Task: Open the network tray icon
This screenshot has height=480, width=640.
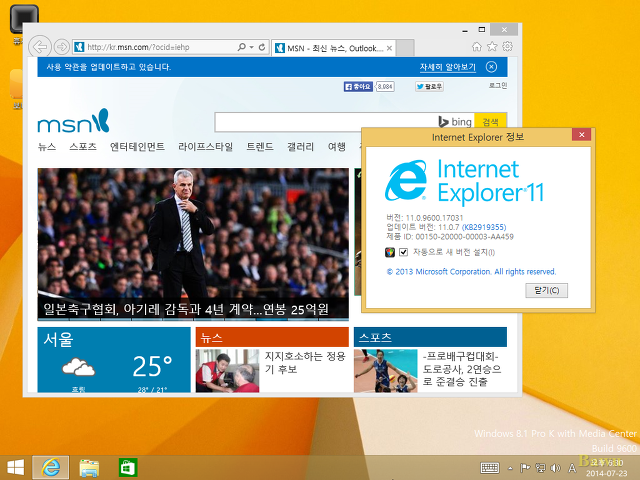Action: [x=540, y=468]
